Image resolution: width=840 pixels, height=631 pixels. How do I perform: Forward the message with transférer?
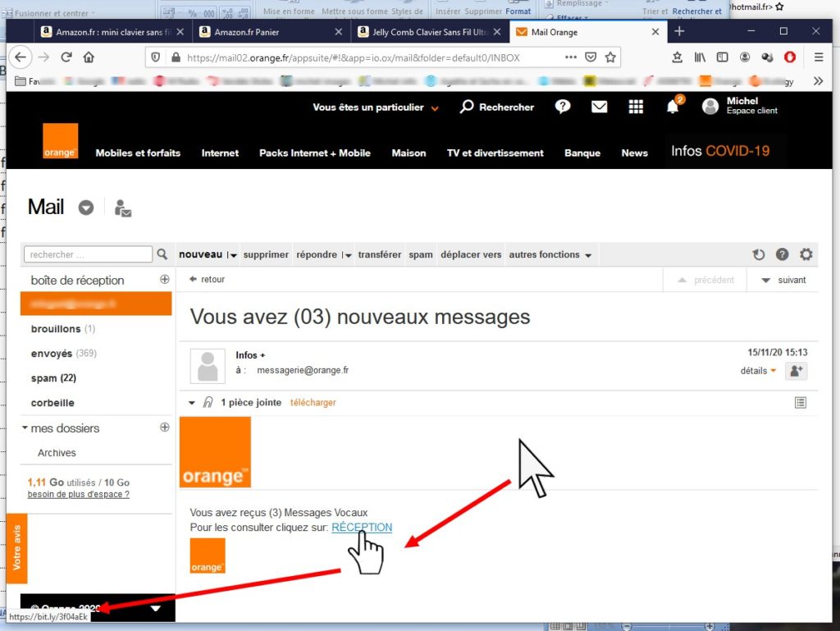379,254
